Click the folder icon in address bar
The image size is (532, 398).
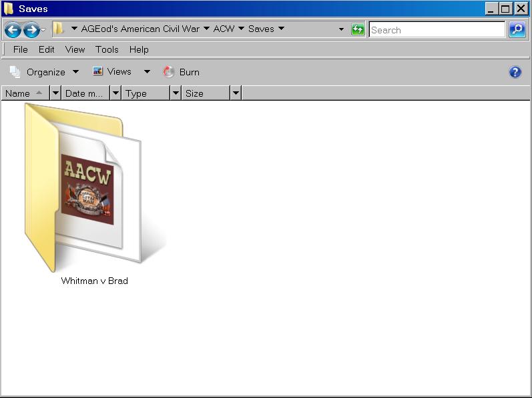pyautogui.click(x=59, y=29)
